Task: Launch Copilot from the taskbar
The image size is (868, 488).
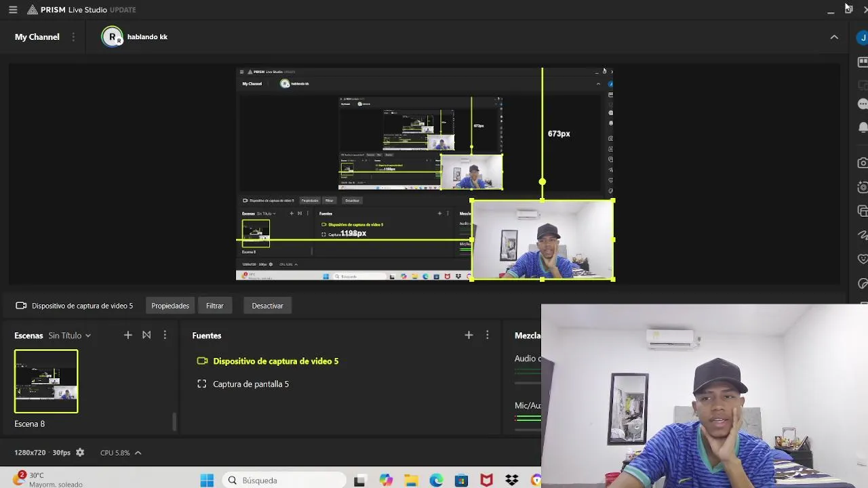Action: [386, 480]
